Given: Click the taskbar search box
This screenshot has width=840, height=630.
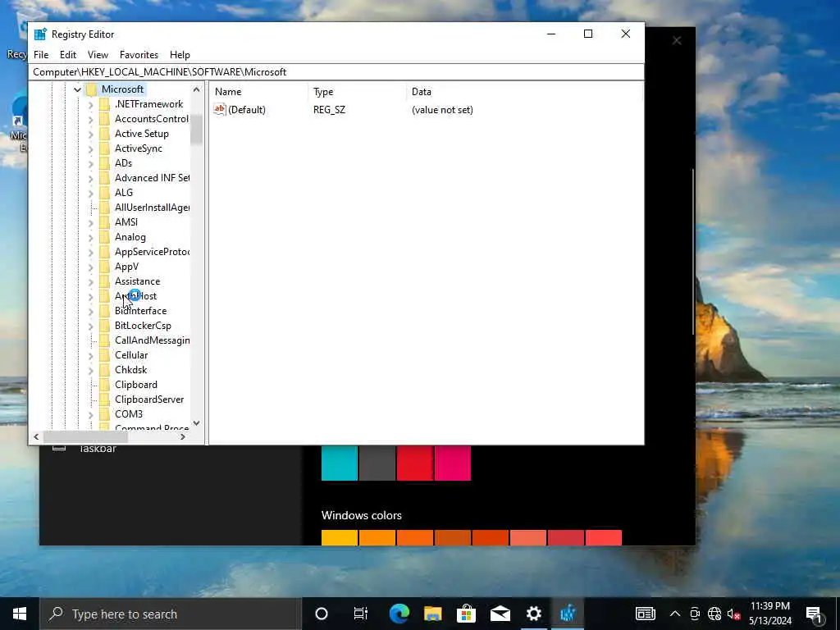Looking at the screenshot, I should [x=171, y=614].
